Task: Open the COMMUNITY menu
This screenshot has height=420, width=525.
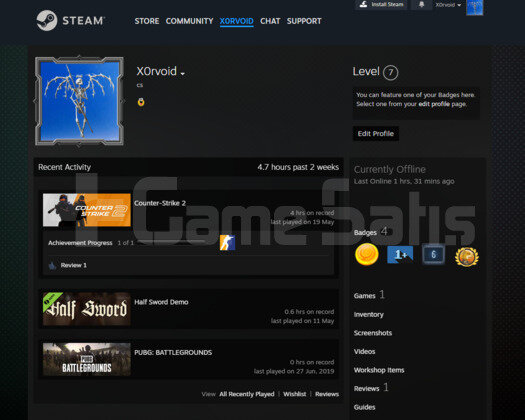Action: [x=189, y=21]
